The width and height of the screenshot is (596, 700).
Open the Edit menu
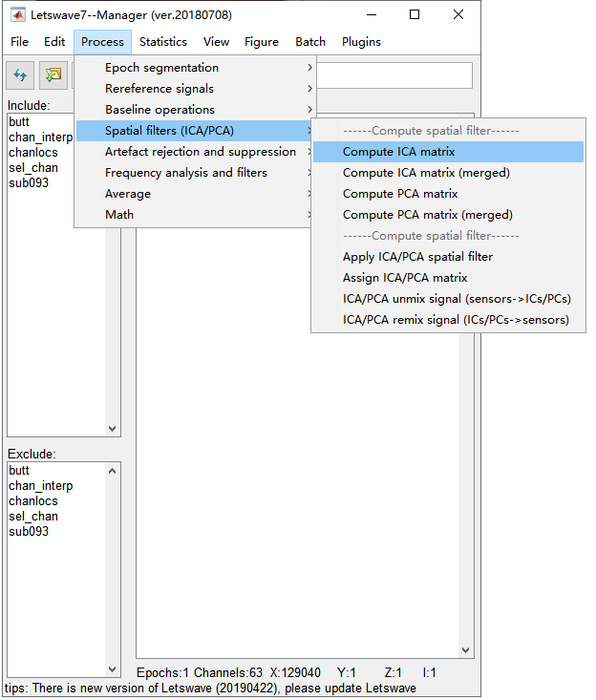(x=54, y=42)
